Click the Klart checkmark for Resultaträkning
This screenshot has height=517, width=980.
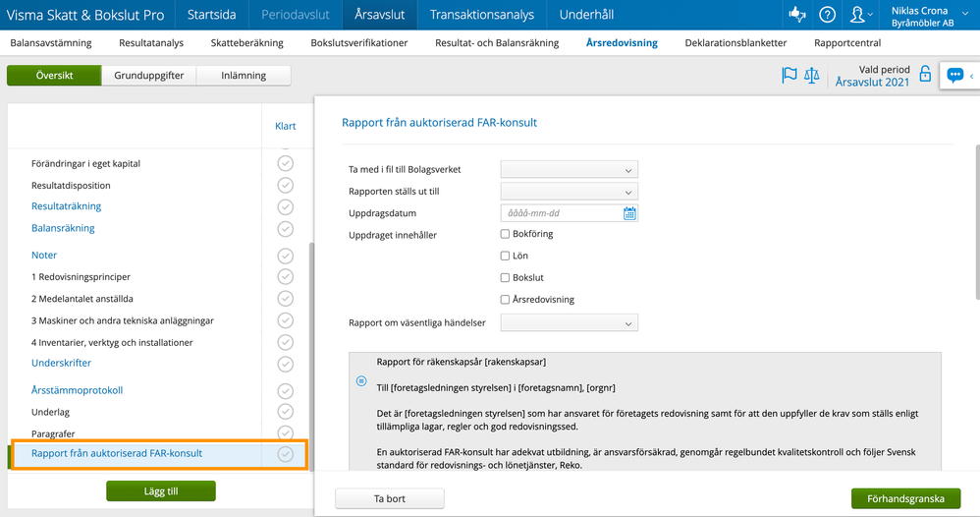point(285,206)
